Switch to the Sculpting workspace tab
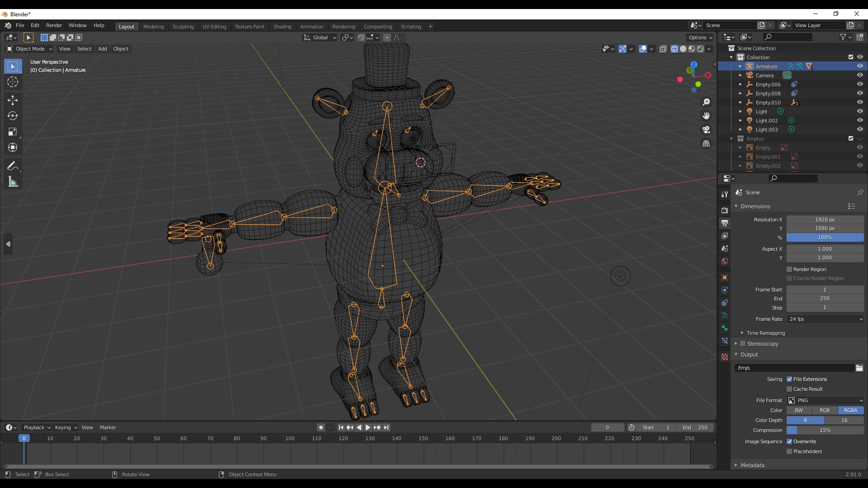 coord(183,27)
